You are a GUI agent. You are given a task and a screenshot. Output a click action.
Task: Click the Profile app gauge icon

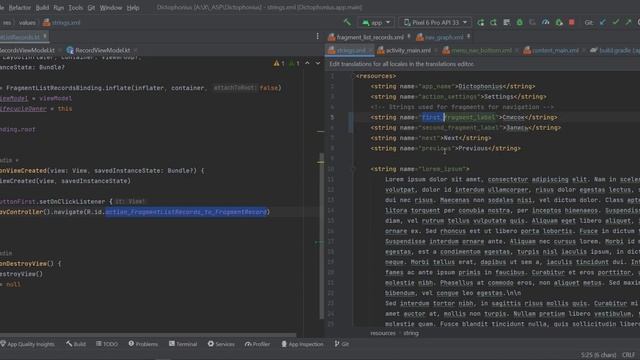click(x=546, y=22)
